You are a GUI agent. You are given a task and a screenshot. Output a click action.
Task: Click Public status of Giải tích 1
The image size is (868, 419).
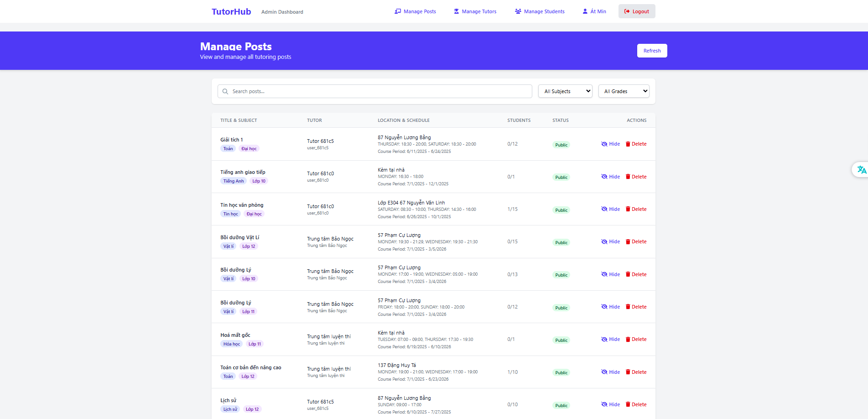tap(561, 145)
